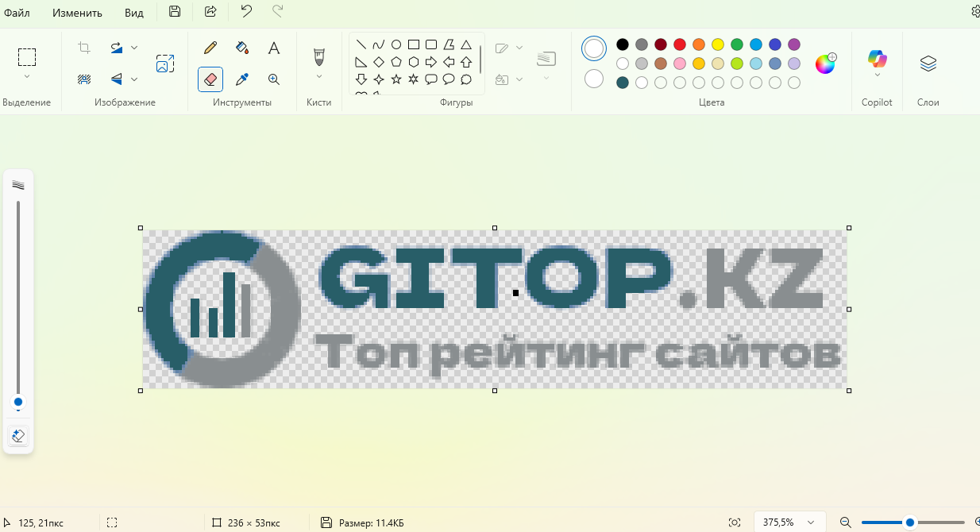Expand the Кисти brushes dropdown

(319, 77)
